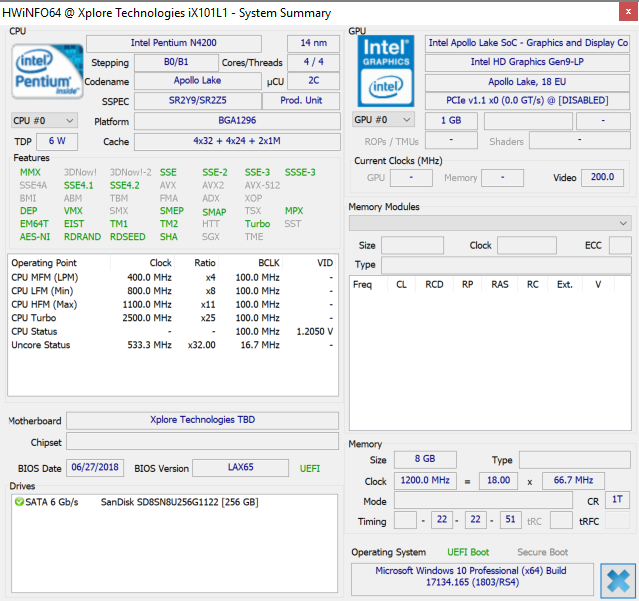Image resolution: width=639 pixels, height=601 pixels.
Task: Click the Windows 10 Professional operating system box
Action: point(470,577)
